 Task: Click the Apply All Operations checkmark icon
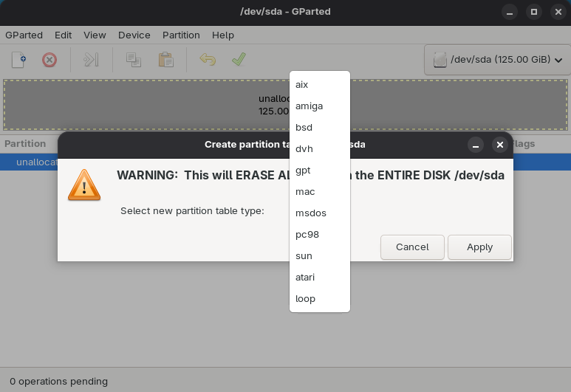tap(239, 60)
